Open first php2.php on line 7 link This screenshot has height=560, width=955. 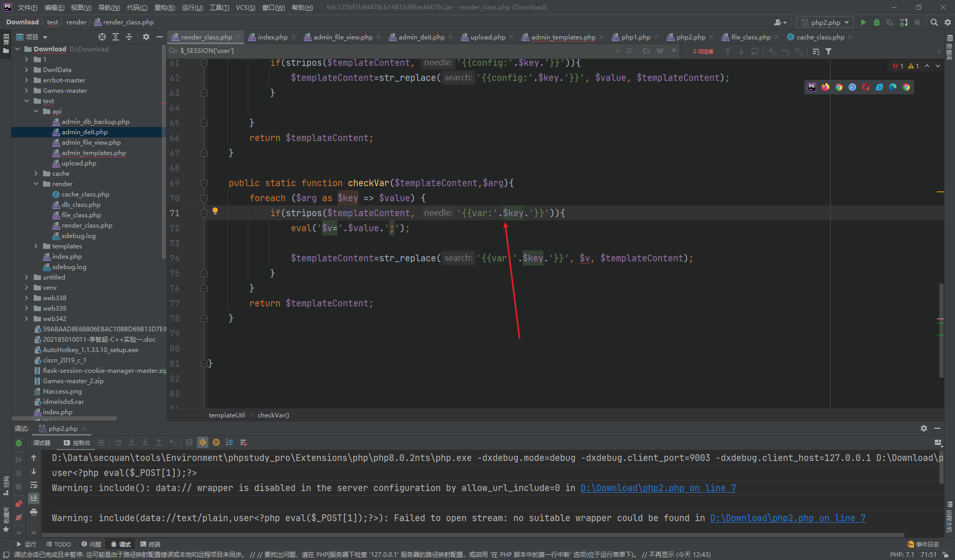pyautogui.click(x=658, y=488)
